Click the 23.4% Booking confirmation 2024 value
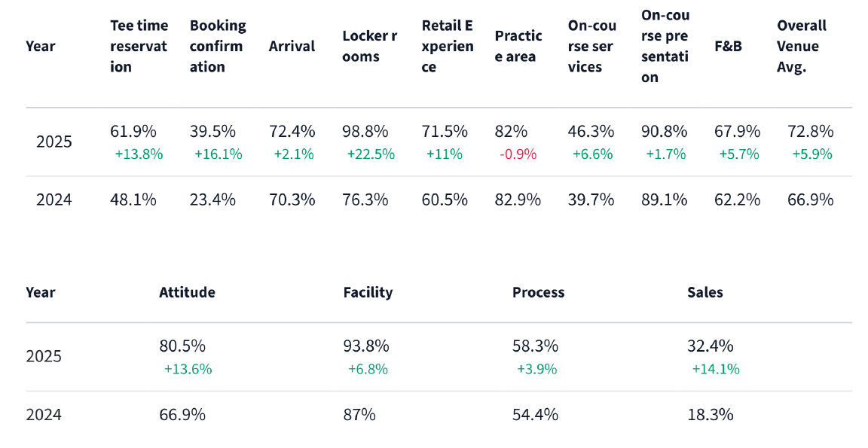 coord(212,200)
